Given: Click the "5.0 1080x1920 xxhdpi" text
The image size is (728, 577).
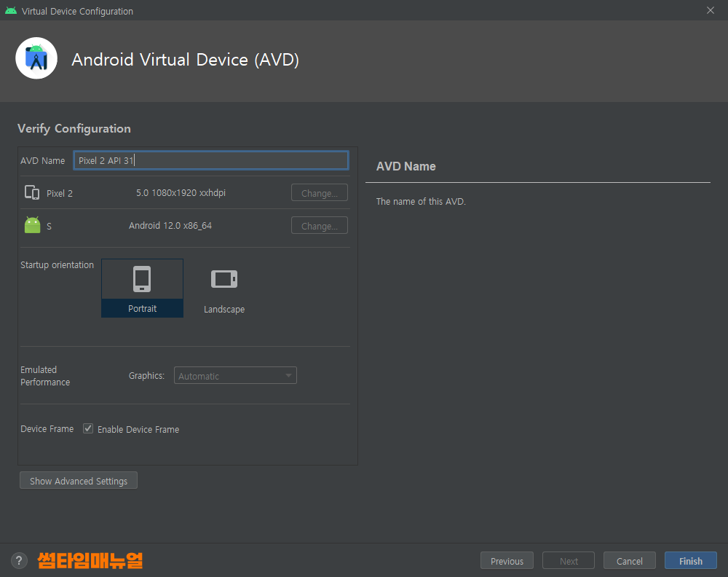Looking at the screenshot, I should [x=181, y=193].
